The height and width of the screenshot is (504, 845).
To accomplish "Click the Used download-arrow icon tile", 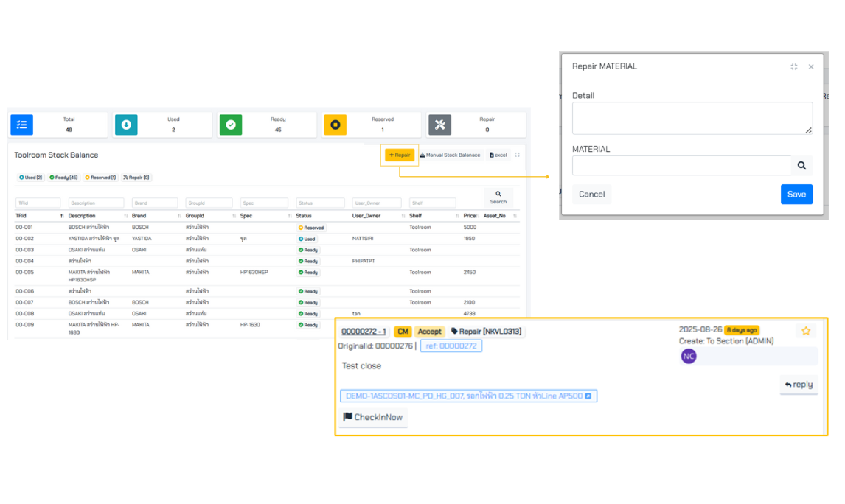I will (126, 125).
